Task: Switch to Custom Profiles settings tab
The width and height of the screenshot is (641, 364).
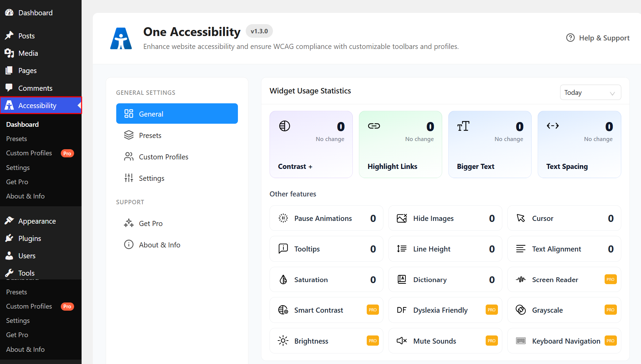Action: coord(177,156)
